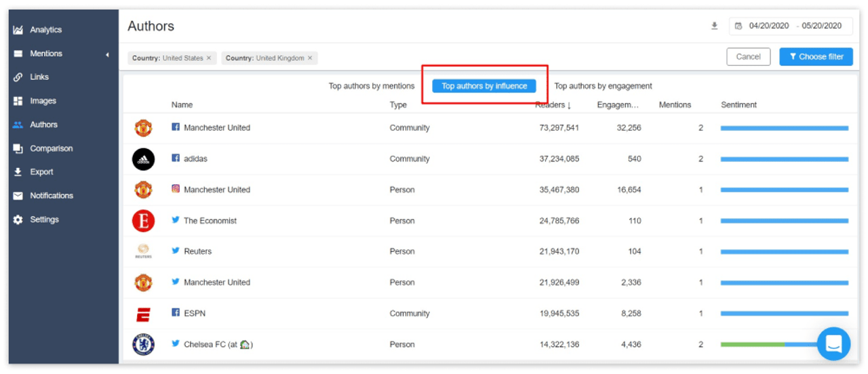Open the Chelsea FC author name
The image size is (868, 374).
218,345
